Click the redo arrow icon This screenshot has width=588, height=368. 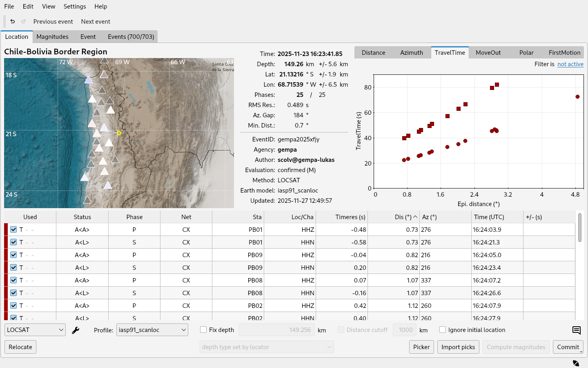point(23,21)
